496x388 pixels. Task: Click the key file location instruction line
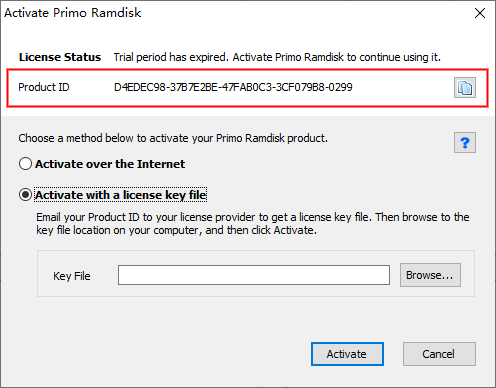click(x=176, y=230)
